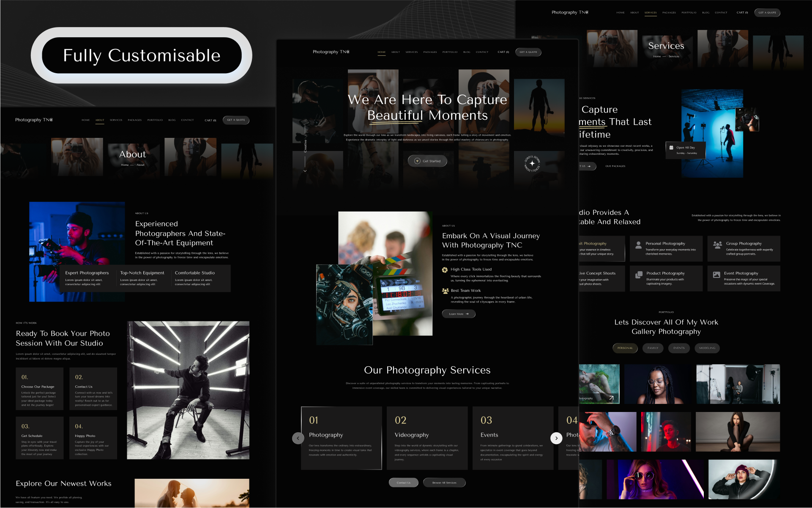Click the Product Photography icon
This screenshot has width=812, height=508.
(639, 275)
